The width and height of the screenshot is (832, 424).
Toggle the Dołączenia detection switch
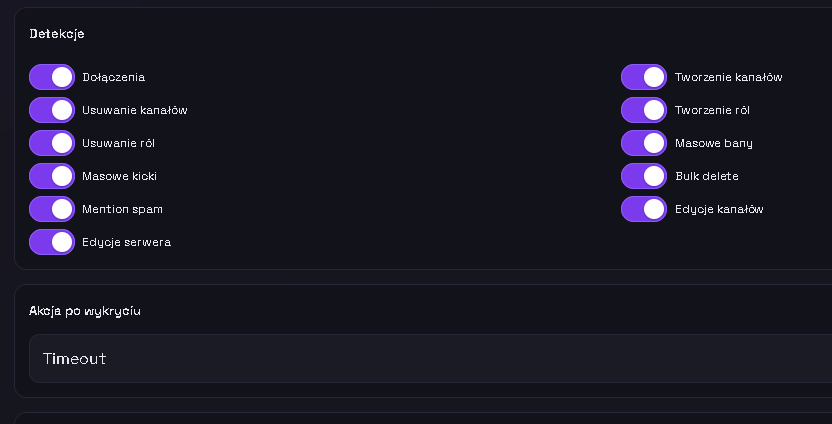(52, 77)
